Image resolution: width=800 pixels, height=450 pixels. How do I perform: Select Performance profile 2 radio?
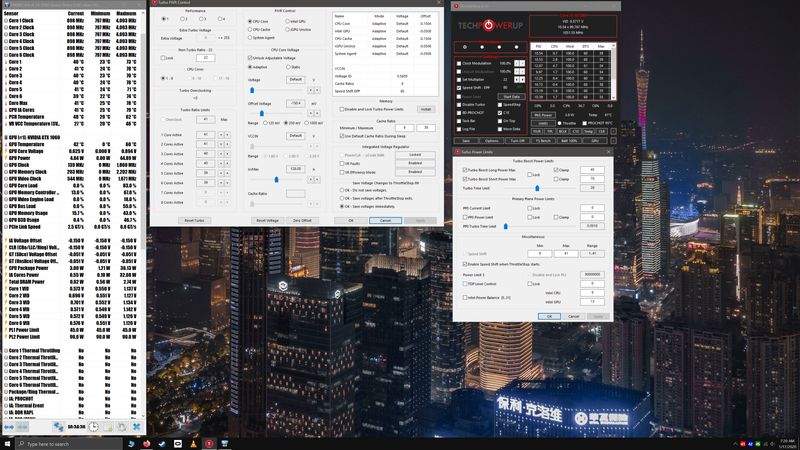pos(183,19)
